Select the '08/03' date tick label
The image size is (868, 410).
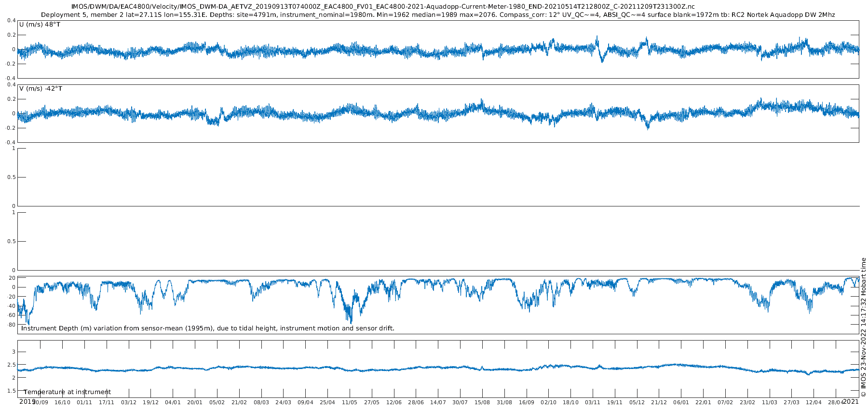pyautogui.click(x=261, y=402)
